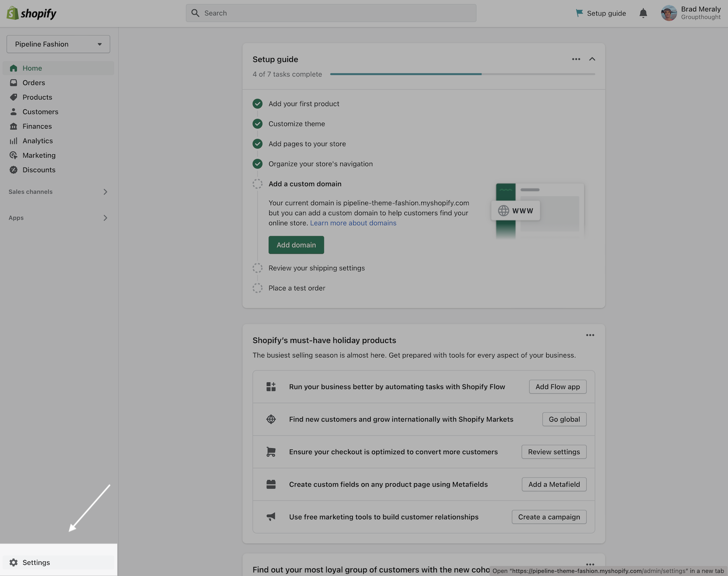Click the Marketing target icon

click(x=14, y=155)
